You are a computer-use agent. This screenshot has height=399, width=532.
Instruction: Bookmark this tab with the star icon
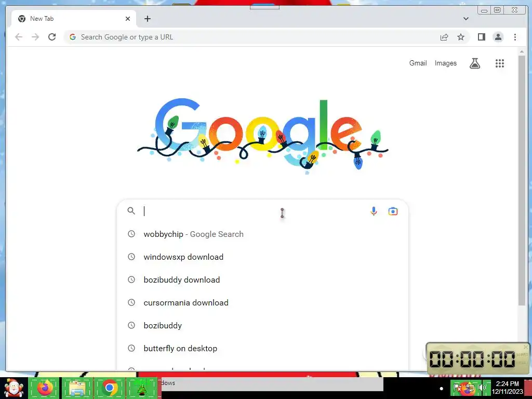coord(461,37)
